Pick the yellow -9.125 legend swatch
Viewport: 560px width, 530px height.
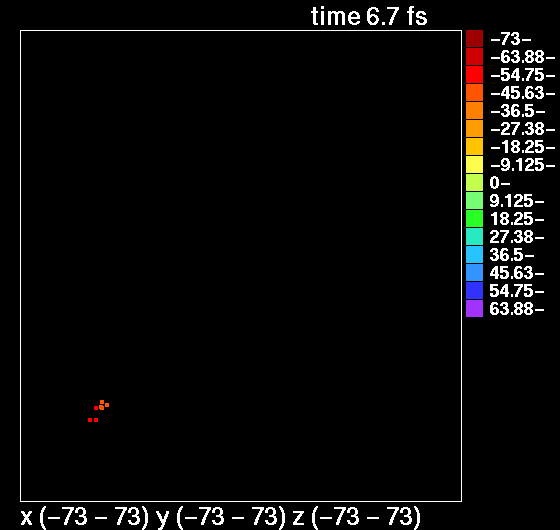(474, 165)
